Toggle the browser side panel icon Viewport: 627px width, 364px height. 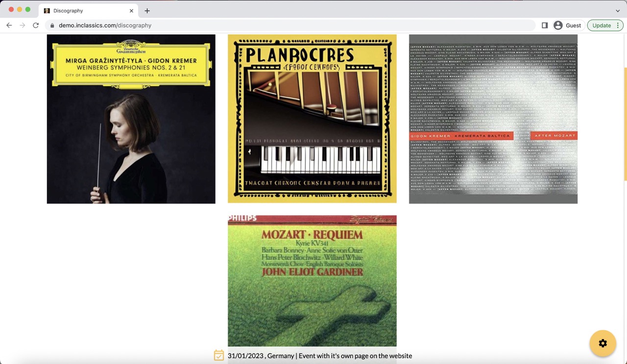point(545,25)
